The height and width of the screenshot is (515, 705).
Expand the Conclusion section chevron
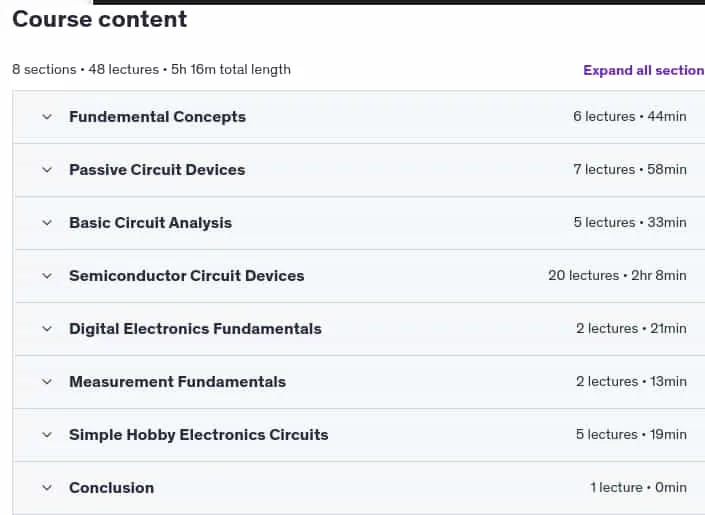[x=47, y=488]
